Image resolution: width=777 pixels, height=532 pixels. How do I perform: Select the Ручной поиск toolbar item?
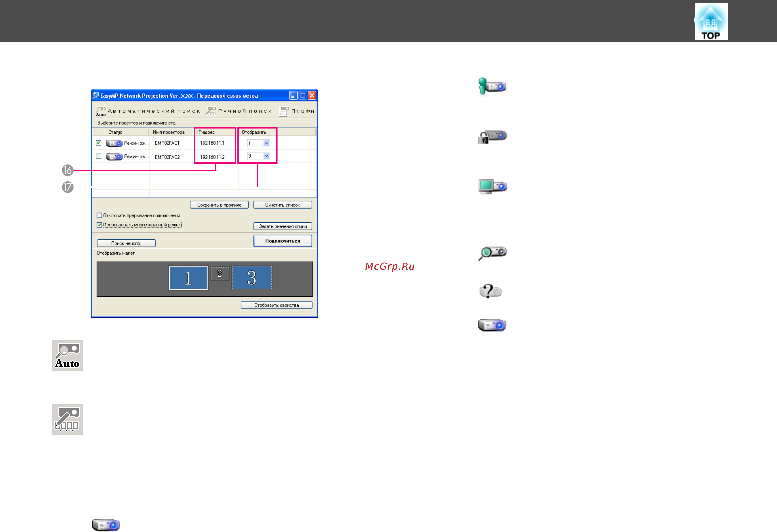click(x=239, y=111)
